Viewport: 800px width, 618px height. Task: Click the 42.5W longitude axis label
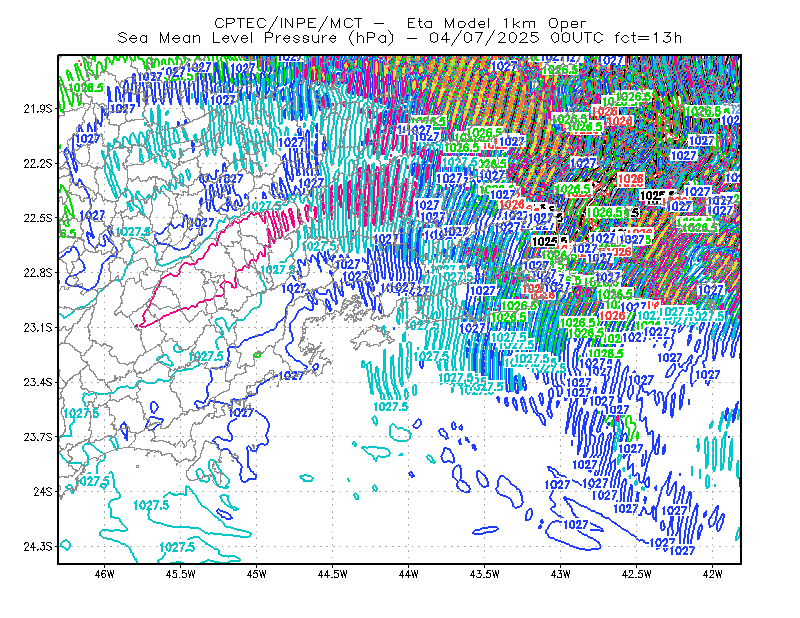[637, 574]
